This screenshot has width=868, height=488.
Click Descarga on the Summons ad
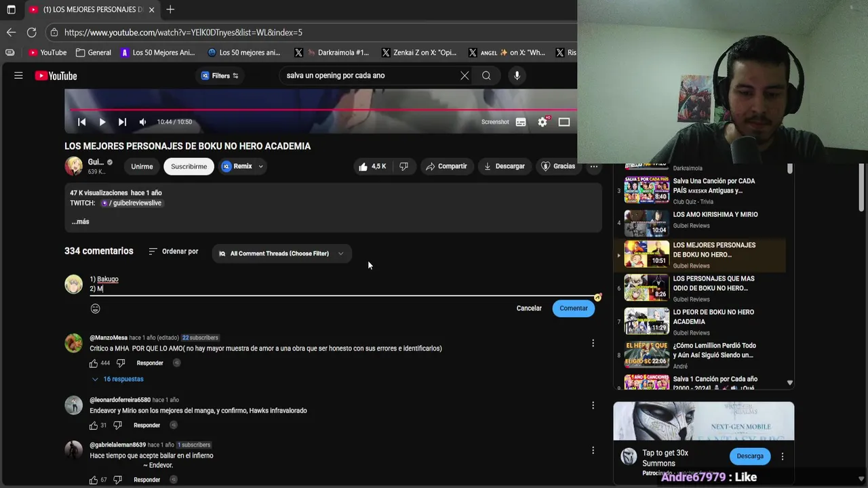click(x=750, y=456)
